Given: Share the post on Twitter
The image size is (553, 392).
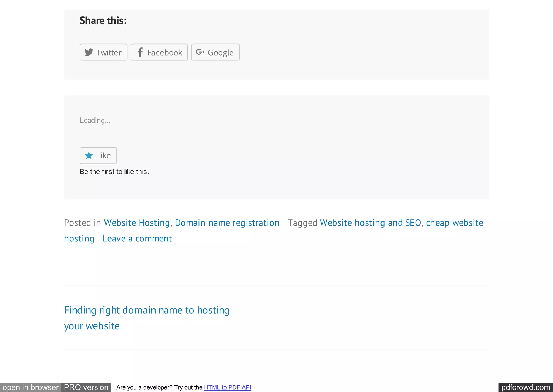Looking at the screenshot, I should point(103,52).
